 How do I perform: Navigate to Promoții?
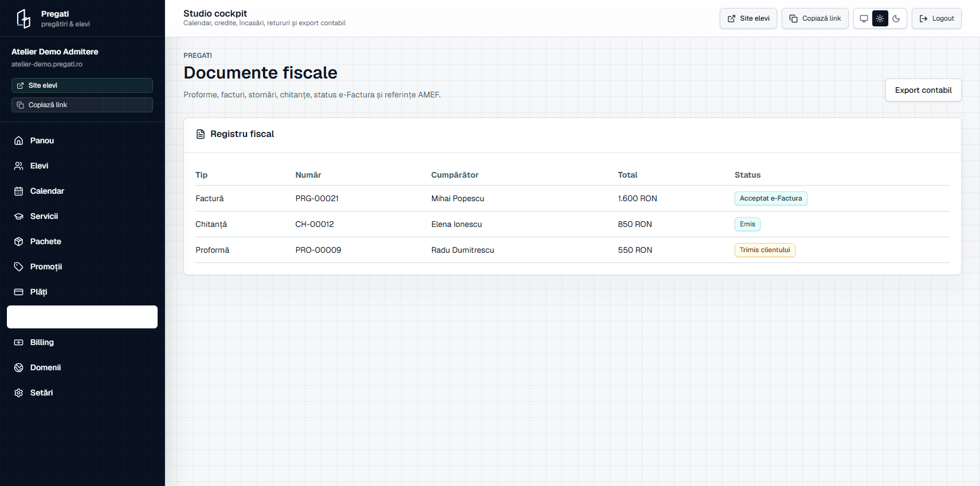(82, 266)
